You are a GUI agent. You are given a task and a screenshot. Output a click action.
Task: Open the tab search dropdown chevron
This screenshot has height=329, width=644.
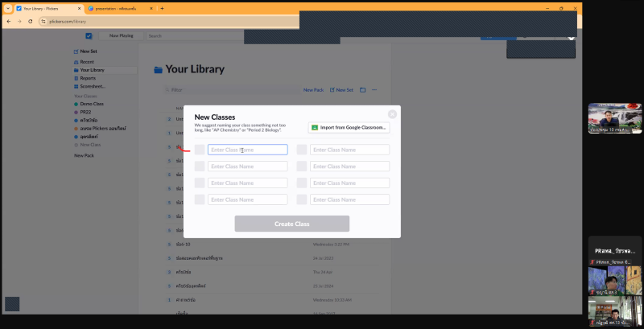click(x=7, y=8)
